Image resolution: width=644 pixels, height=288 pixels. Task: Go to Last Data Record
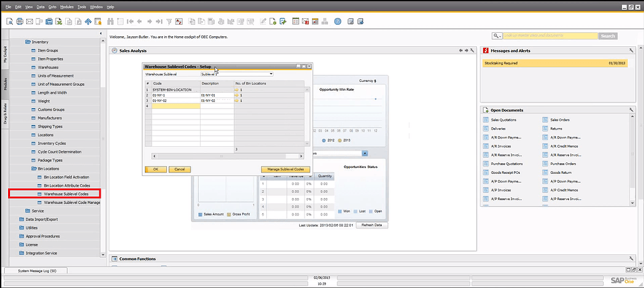(160, 21)
